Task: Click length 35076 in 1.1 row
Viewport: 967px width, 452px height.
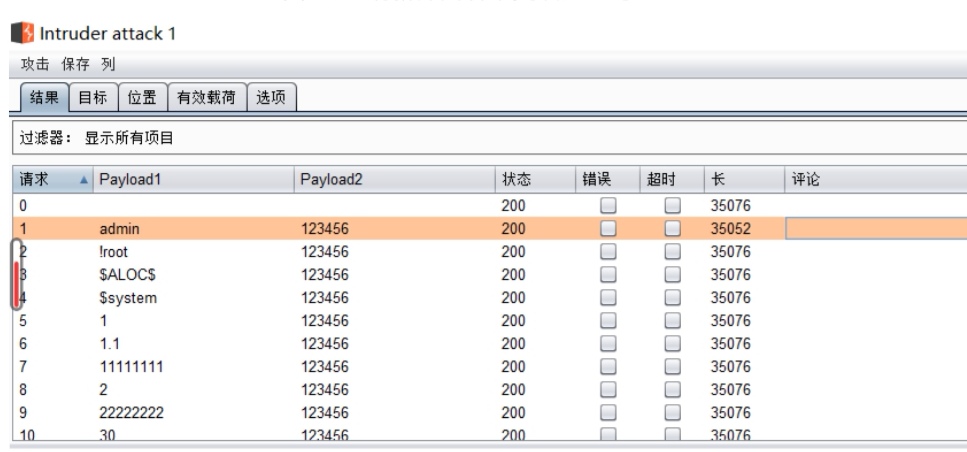Action: point(730,343)
